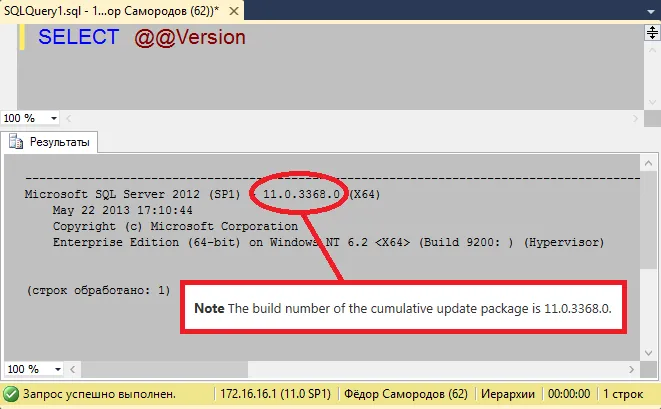Click results vertical scrollbar up arrow
The image size is (661, 409).
[x=648, y=163]
